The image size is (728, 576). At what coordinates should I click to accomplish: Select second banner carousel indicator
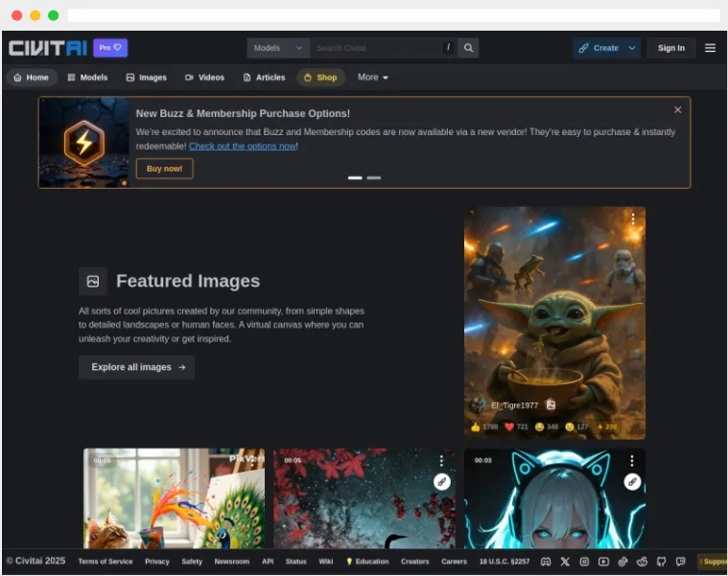[x=374, y=177]
